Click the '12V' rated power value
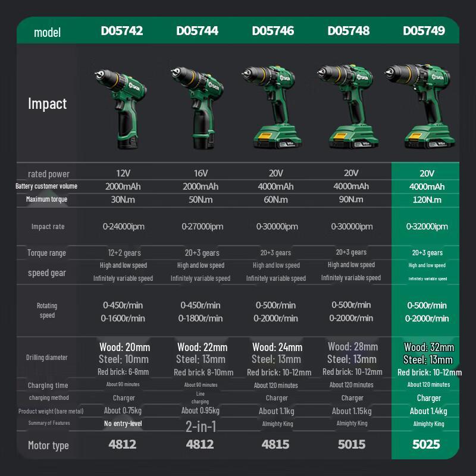Screen dimensions: 476x476 [123, 173]
